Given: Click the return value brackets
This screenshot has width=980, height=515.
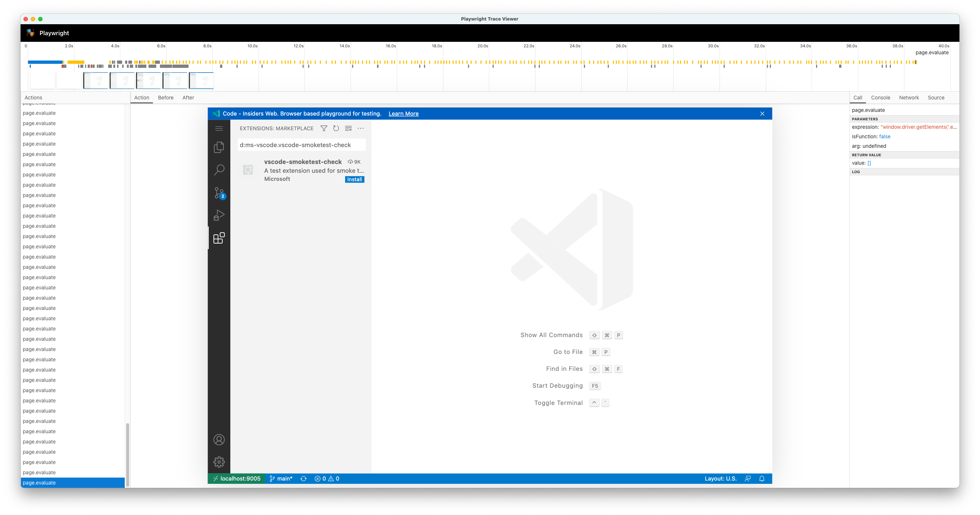Looking at the screenshot, I should [869, 163].
